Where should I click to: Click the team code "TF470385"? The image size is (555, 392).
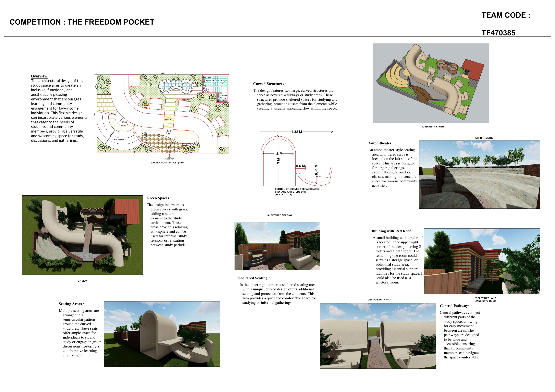point(498,33)
